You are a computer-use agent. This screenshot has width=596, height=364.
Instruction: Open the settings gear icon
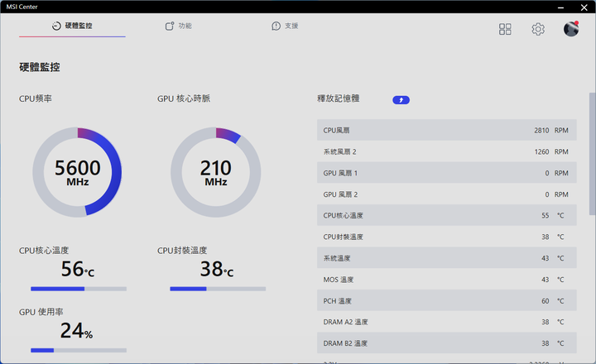pos(538,29)
